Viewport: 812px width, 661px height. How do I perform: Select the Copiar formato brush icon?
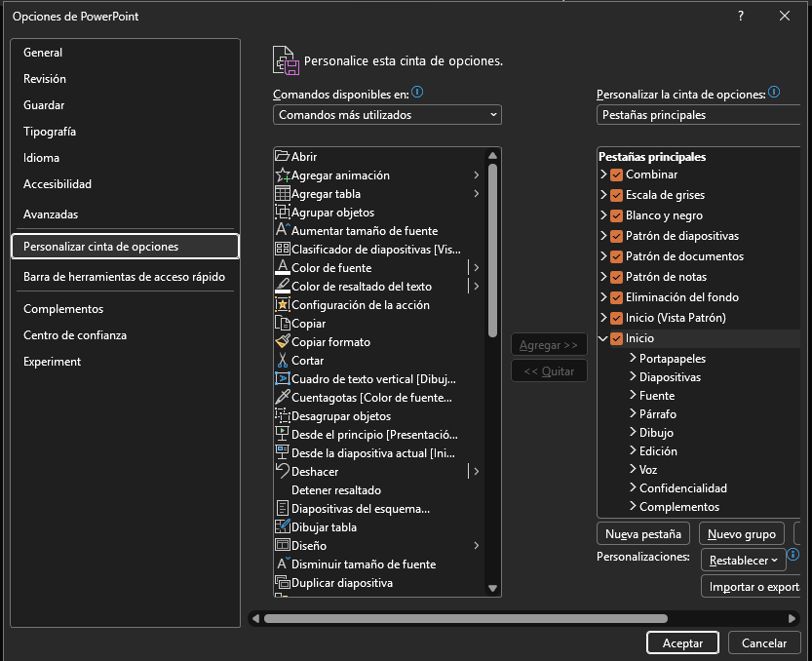[x=283, y=341]
